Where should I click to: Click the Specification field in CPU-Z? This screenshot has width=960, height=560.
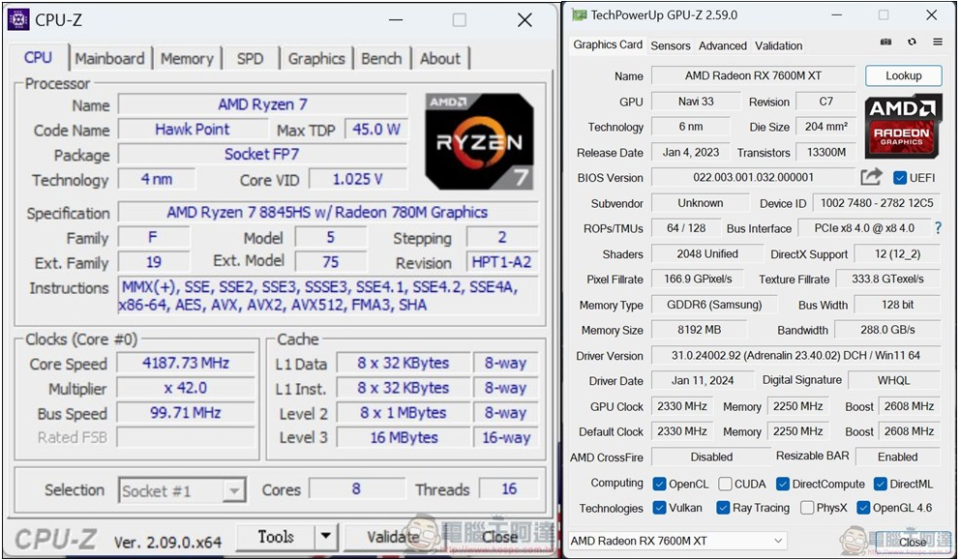tap(327, 213)
